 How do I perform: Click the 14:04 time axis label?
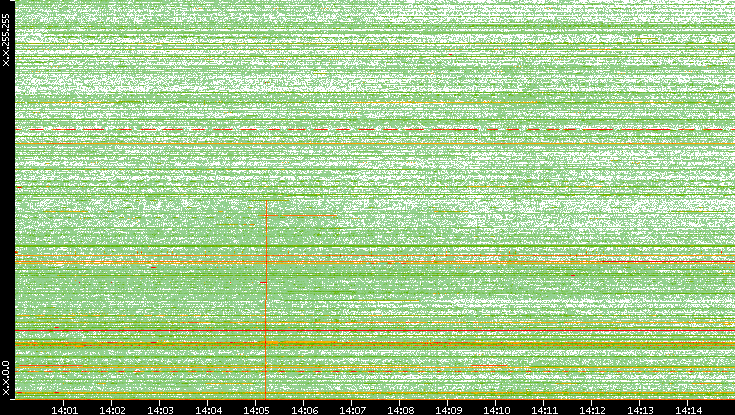point(209,410)
